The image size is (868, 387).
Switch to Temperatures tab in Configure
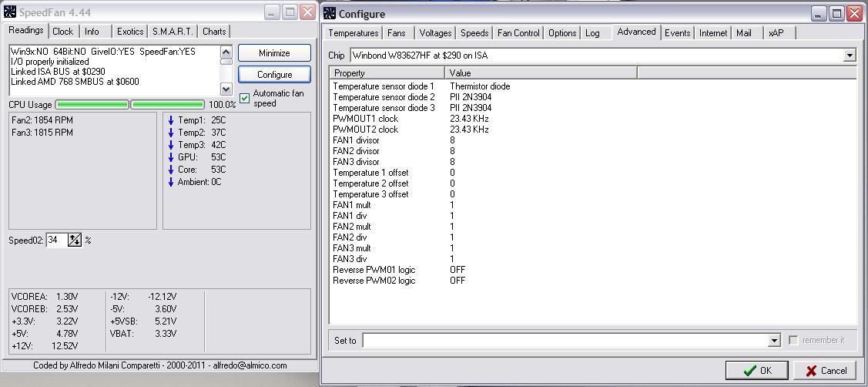click(x=354, y=33)
